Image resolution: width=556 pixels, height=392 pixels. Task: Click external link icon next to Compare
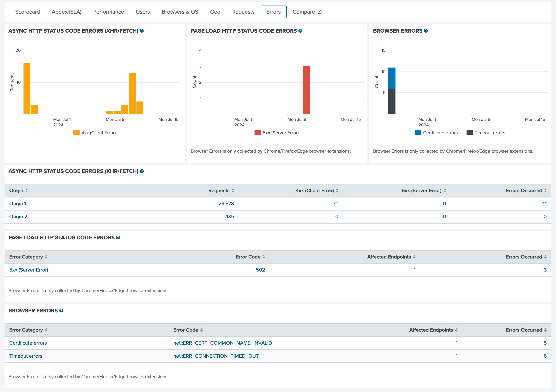[320, 12]
